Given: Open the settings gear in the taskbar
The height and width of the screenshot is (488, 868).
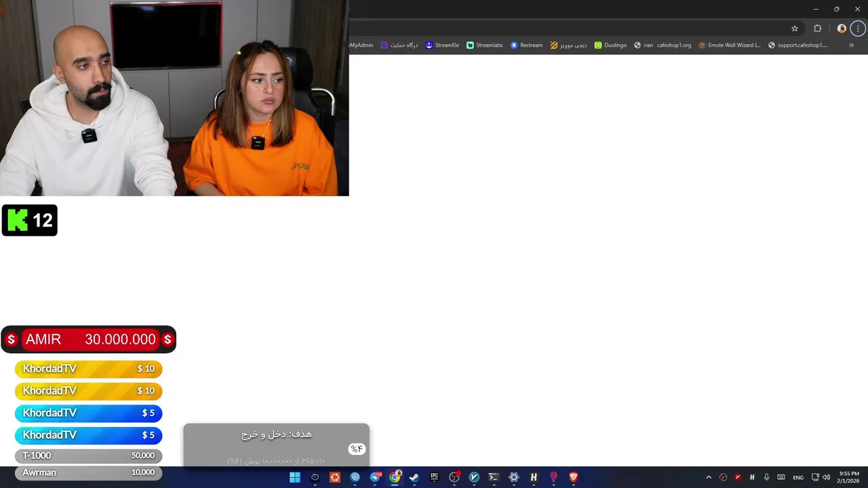Looking at the screenshot, I should (514, 477).
